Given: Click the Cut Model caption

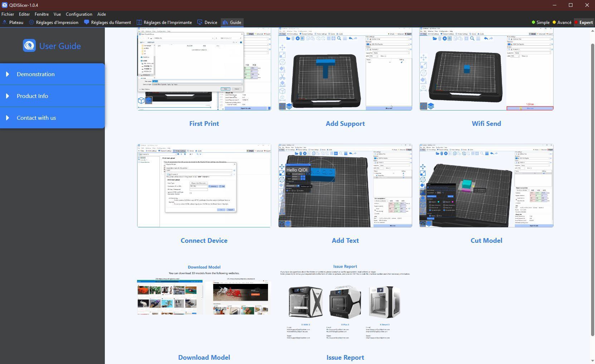Looking at the screenshot, I should pyautogui.click(x=486, y=240).
